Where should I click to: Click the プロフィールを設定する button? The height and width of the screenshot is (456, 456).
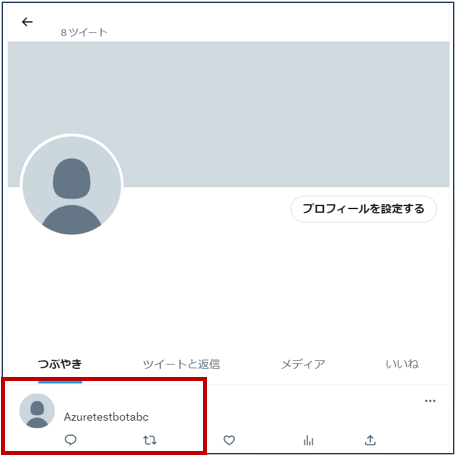point(364,209)
